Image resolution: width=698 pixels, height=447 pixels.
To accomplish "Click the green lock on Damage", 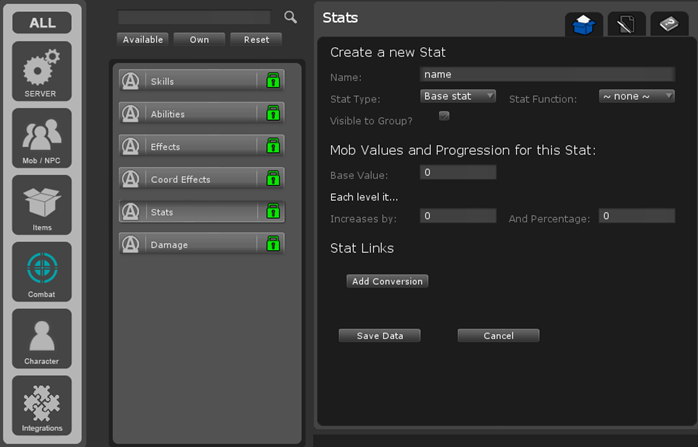I will click(272, 244).
